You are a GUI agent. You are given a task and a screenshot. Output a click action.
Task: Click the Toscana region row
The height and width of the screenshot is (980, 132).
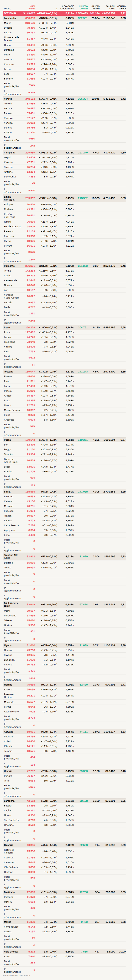pos(9,372)
